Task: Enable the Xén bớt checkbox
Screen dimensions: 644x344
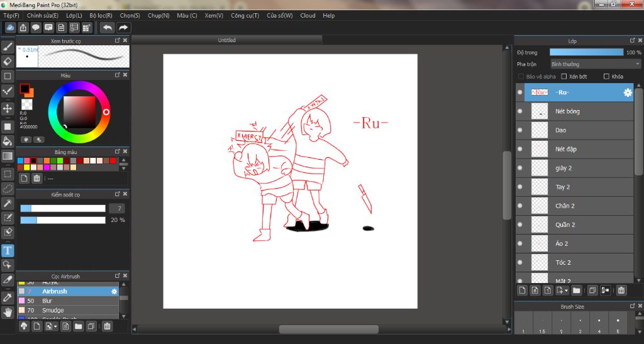Action: pyautogui.click(x=564, y=76)
